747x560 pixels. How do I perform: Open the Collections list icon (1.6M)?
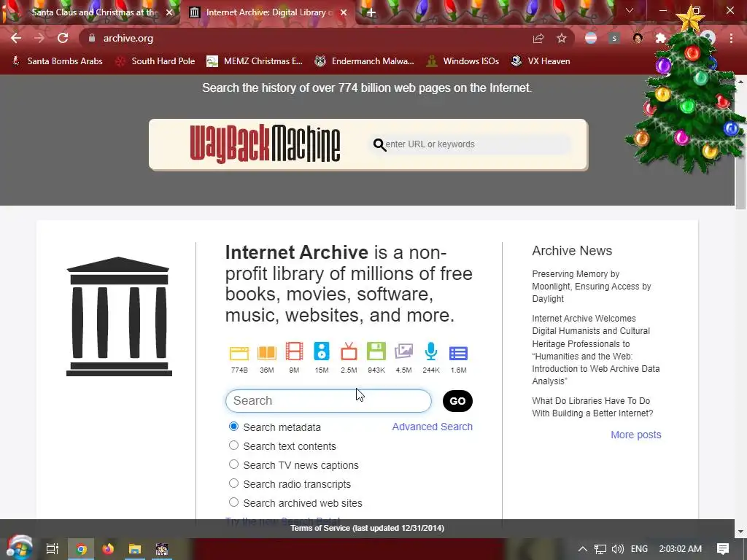pyautogui.click(x=458, y=354)
